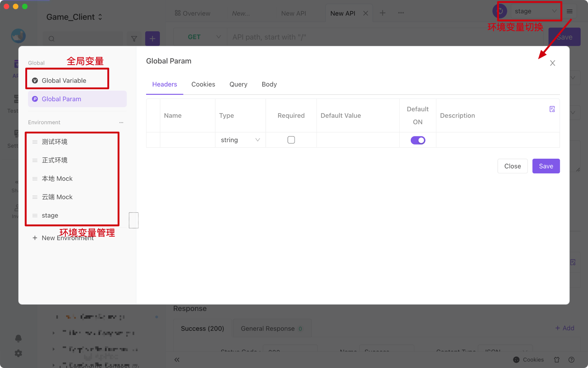Click the API path input field

tap(385, 37)
